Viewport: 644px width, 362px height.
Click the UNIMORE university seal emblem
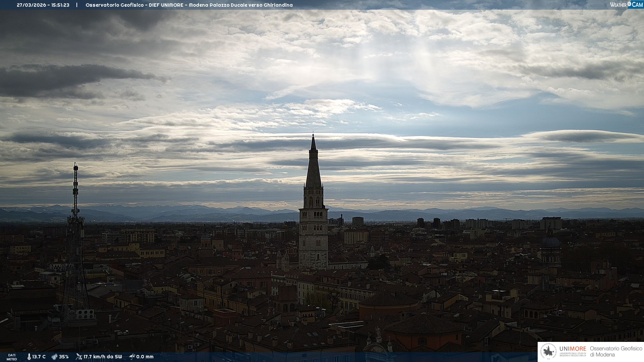click(x=549, y=352)
